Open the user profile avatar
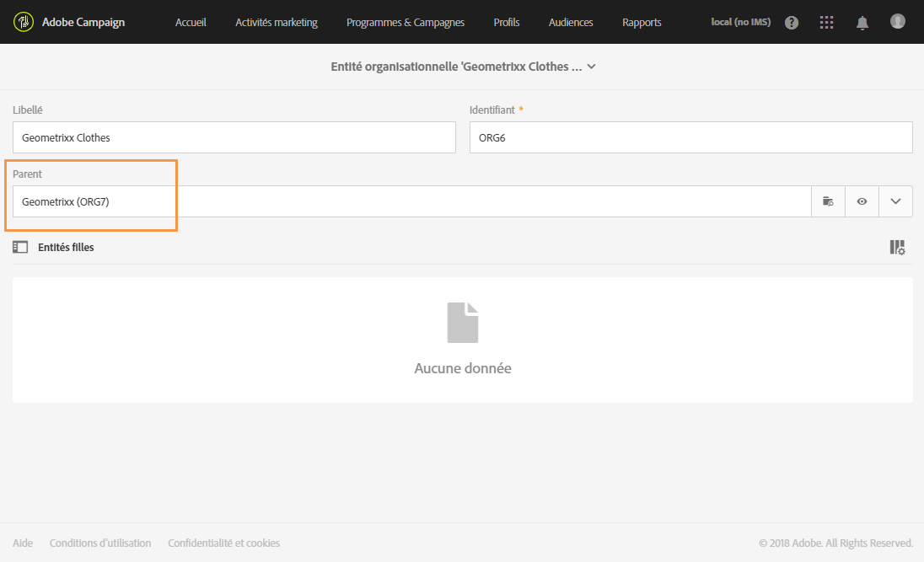The height and width of the screenshot is (562, 924). tap(898, 21)
